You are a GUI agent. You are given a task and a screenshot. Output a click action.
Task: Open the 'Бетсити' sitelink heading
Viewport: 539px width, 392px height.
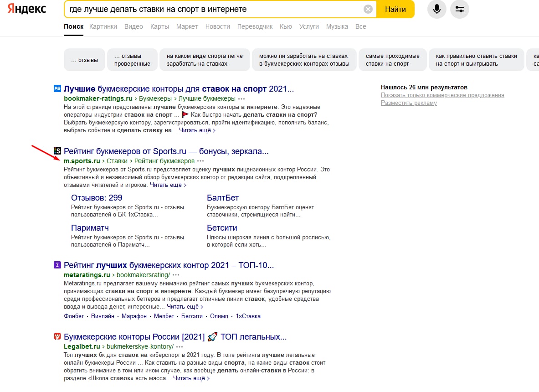tap(222, 227)
